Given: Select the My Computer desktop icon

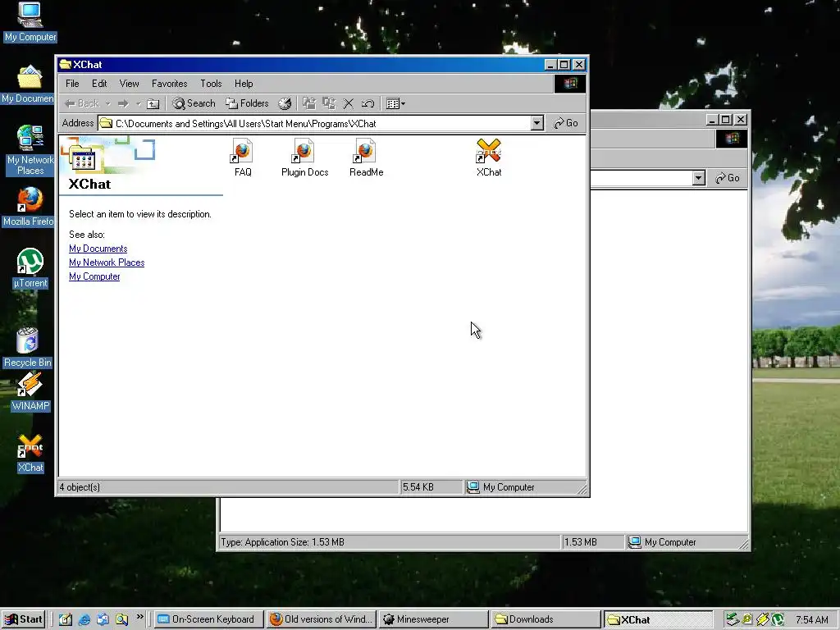Looking at the screenshot, I should 30,22.
